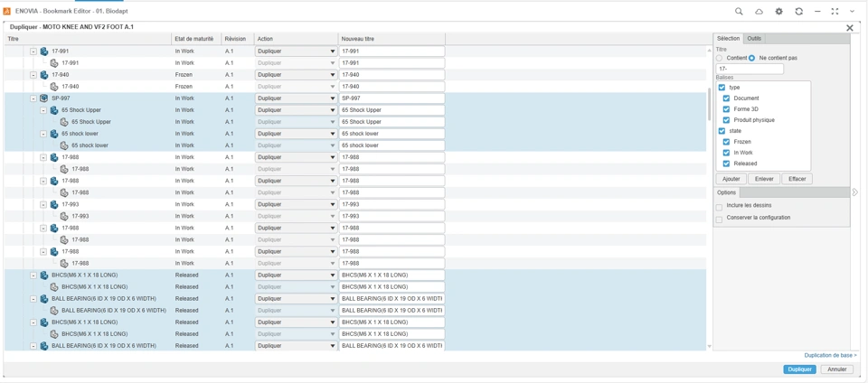Select the Ne contient pas radio button
868x383 pixels.
coord(751,58)
